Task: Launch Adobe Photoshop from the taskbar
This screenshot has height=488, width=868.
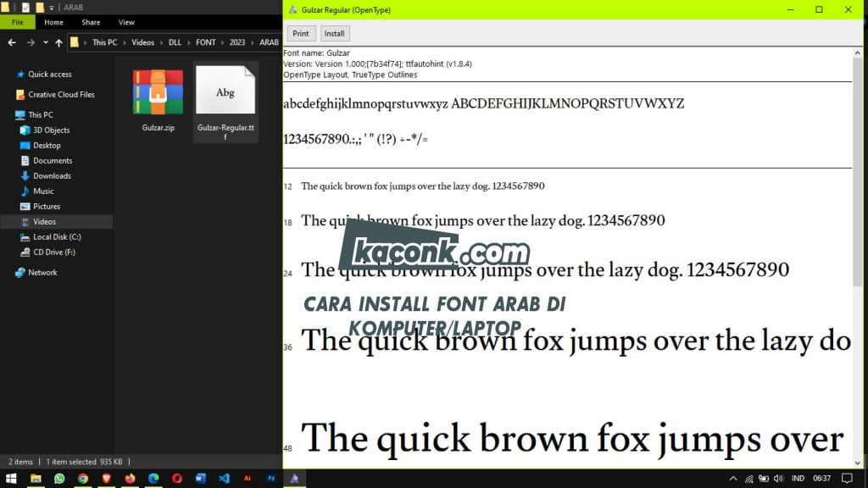Action: pyautogui.click(x=271, y=478)
